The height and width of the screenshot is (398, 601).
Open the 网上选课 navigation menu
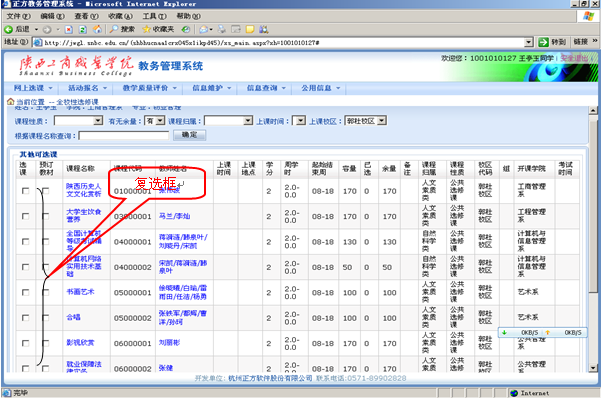pyautogui.click(x=32, y=88)
